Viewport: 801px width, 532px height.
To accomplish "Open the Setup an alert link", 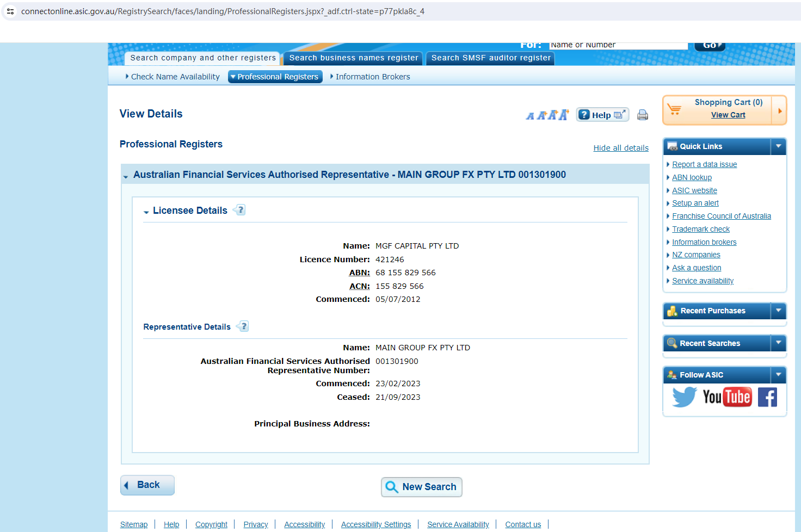I will [695, 203].
